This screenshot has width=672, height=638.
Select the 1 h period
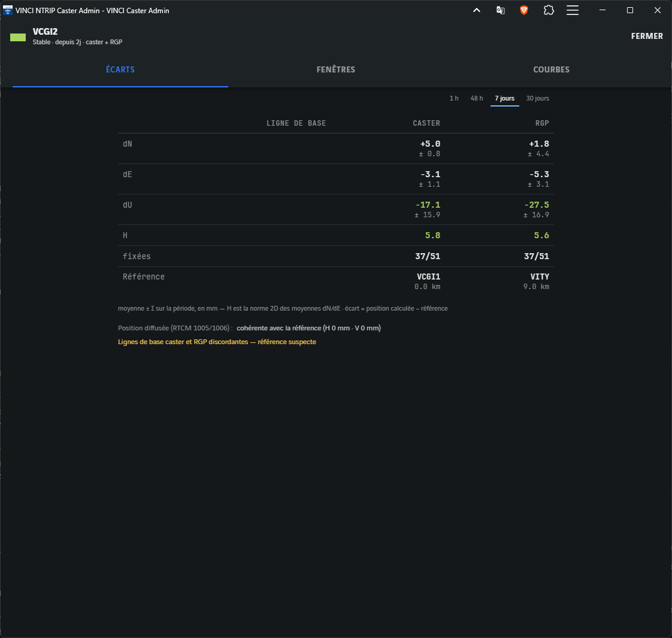pos(454,99)
